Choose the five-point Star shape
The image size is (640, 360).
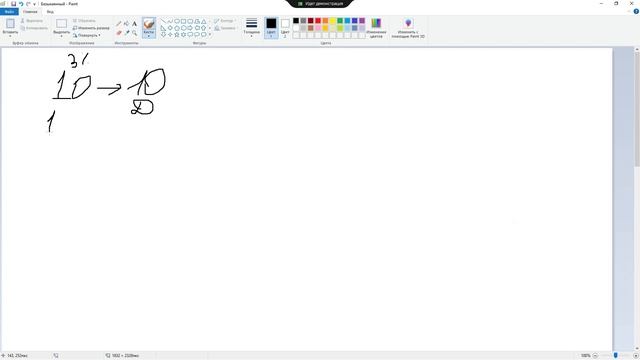177,35
